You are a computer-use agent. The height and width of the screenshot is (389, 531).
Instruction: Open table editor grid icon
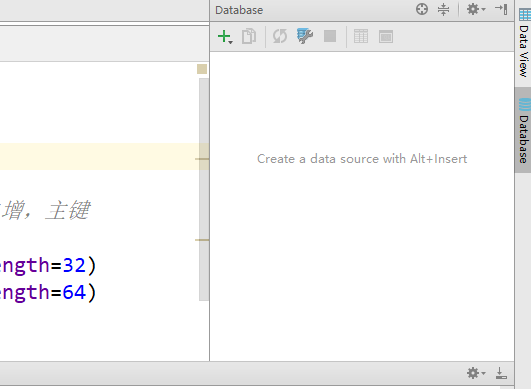click(x=361, y=36)
